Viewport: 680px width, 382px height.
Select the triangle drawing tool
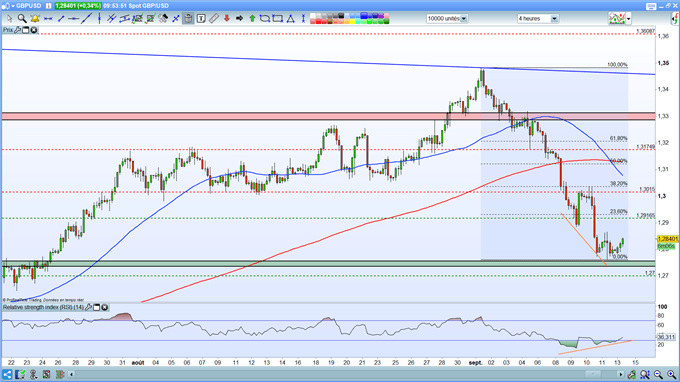click(290, 19)
